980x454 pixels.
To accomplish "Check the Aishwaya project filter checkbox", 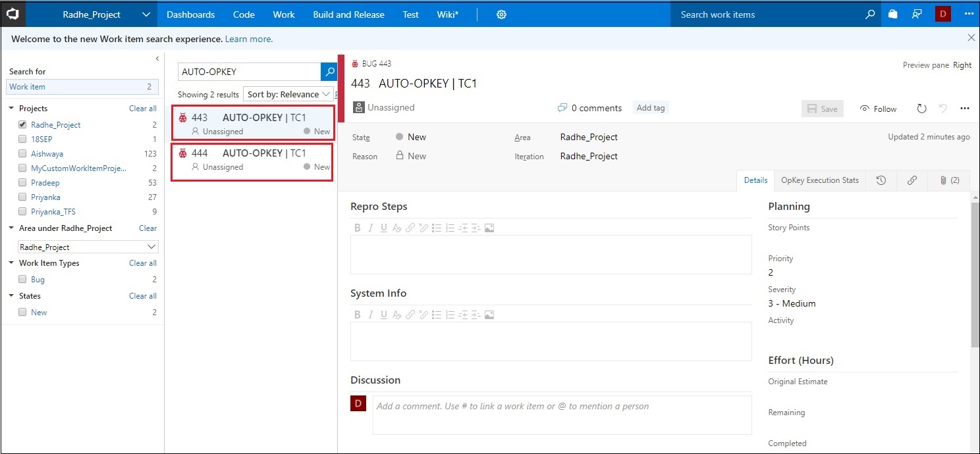I will (x=22, y=154).
